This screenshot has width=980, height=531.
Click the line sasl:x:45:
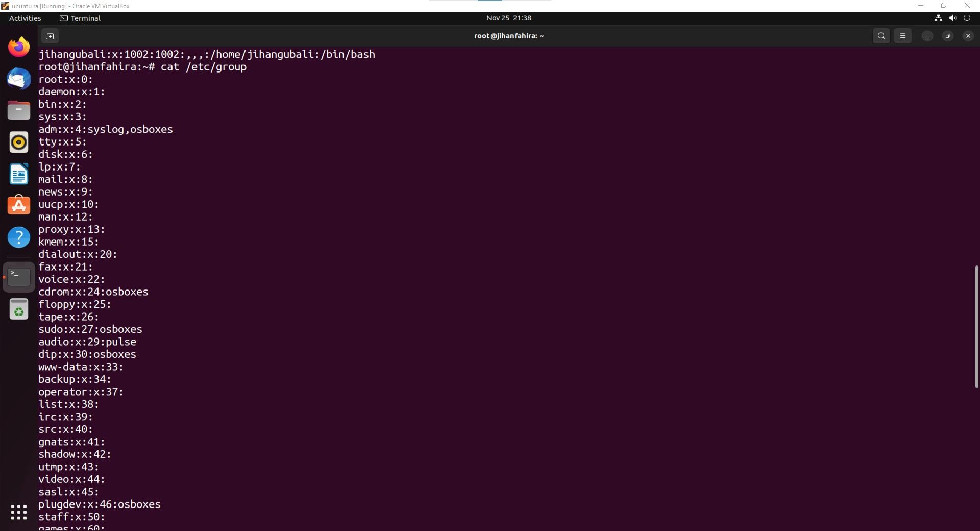click(x=69, y=492)
